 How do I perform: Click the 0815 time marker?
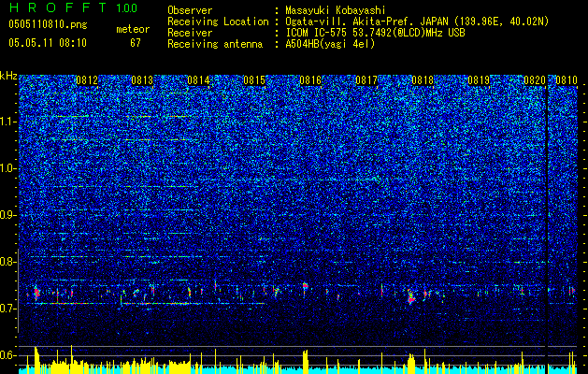pos(254,80)
